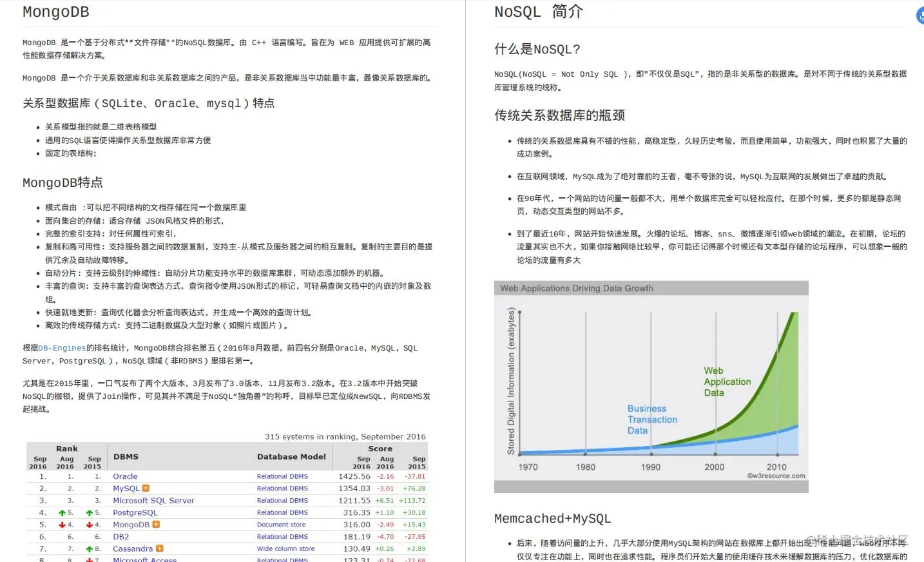
Task: Click the Web Applications data growth chart
Action: coord(651,387)
